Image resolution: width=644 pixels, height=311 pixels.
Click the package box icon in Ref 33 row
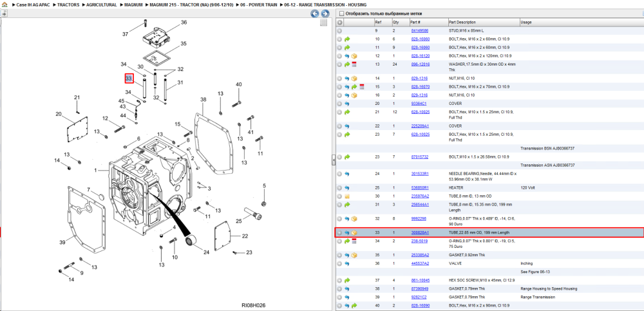point(354,232)
